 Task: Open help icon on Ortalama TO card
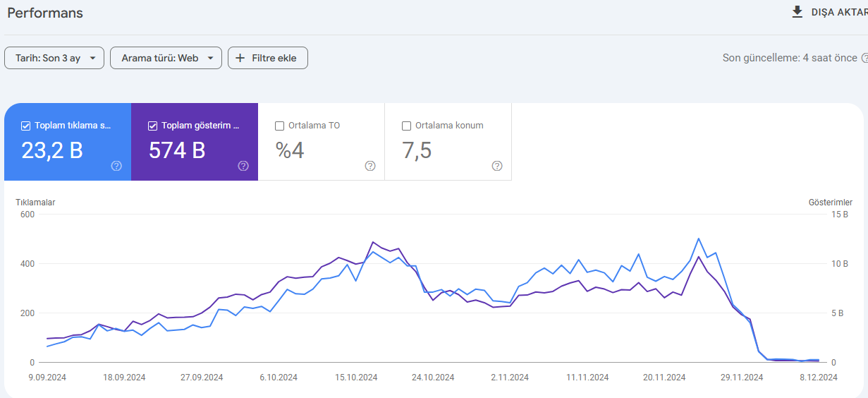coord(370,166)
